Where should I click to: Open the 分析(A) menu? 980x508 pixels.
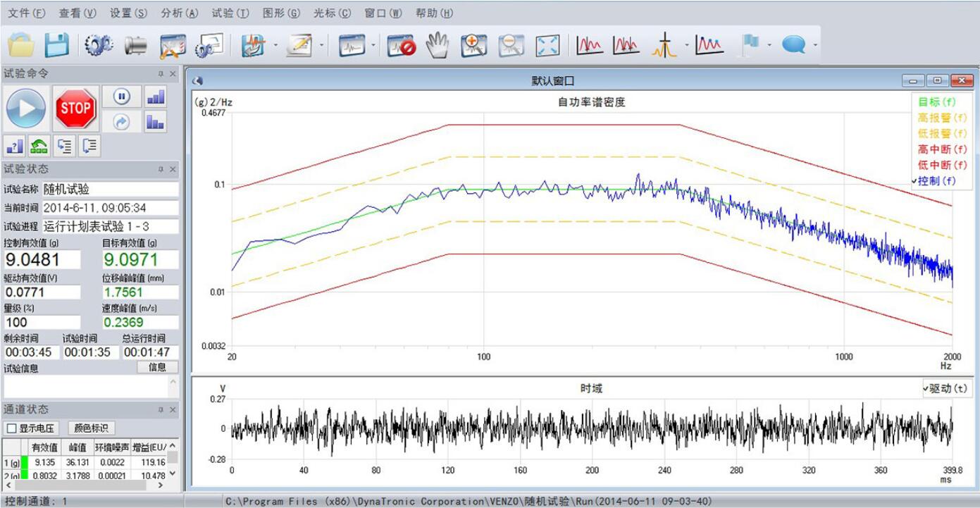pos(180,13)
